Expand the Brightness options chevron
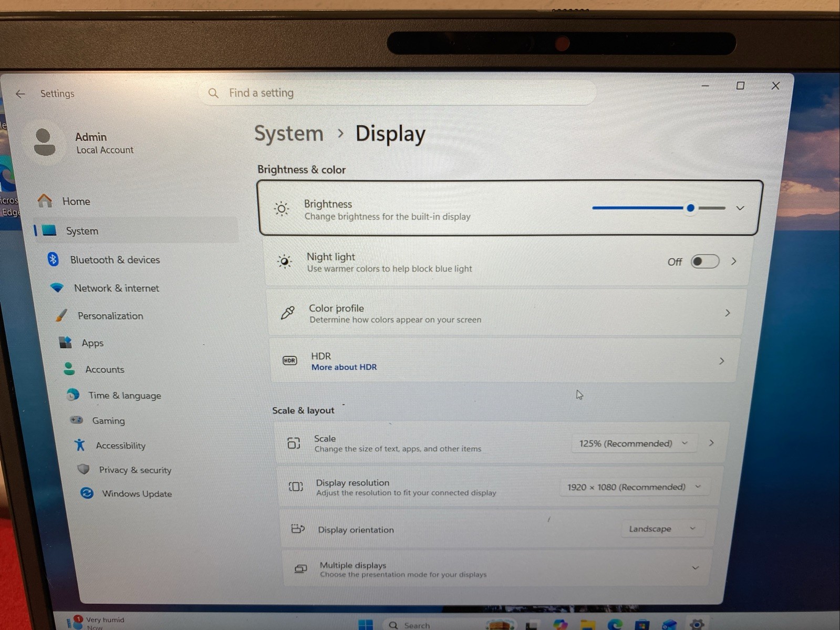Viewport: 840px width, 630px height. tap(740, 208)
